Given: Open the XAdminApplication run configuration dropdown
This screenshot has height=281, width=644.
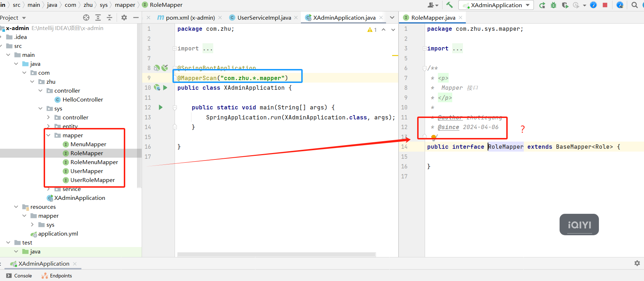Looking at the screenshot, I should click(x=496, y=5).
